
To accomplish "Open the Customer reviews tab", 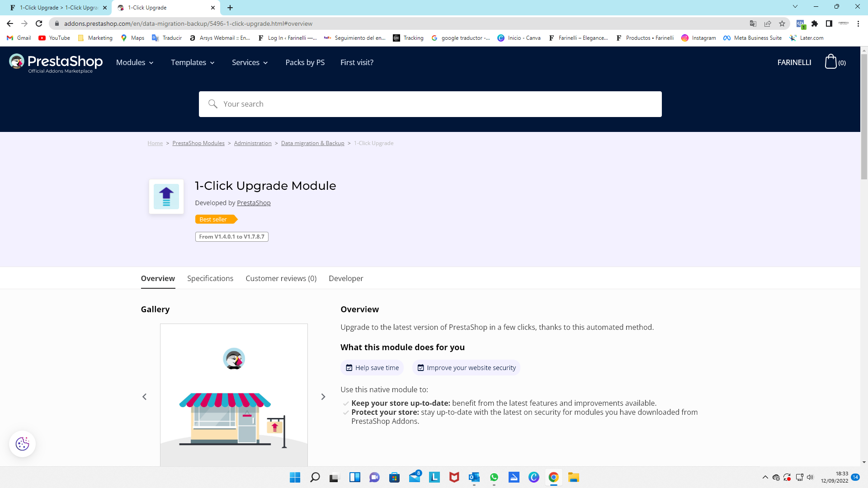I will click(x=281, y=278).
